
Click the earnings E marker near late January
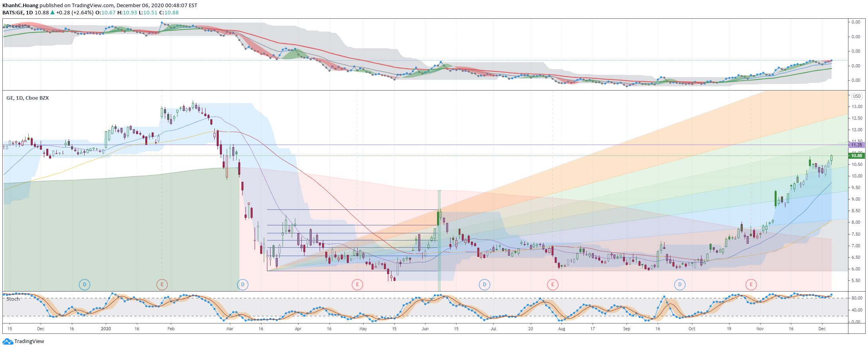click(162, 285)
